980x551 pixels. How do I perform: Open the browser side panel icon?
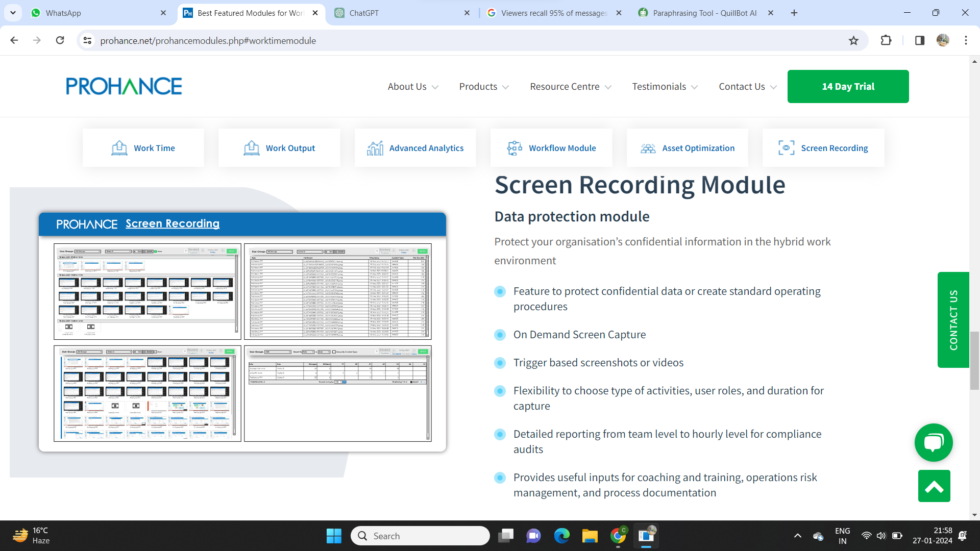tap(919, 40)
